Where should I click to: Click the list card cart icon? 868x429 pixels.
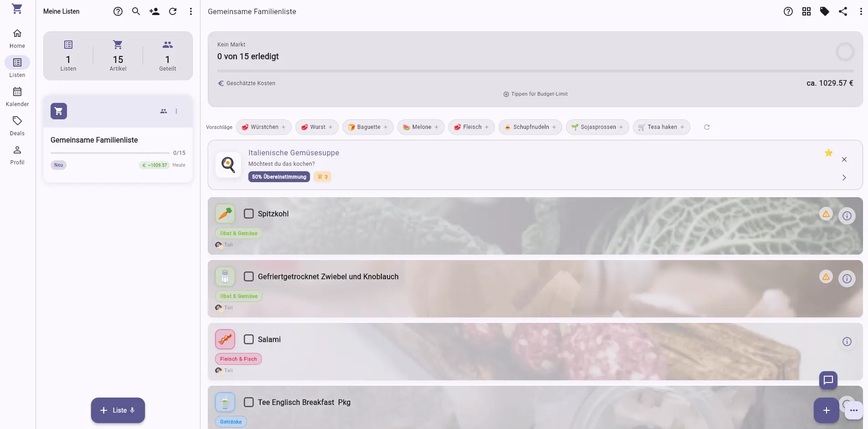[x=59, y=111]
